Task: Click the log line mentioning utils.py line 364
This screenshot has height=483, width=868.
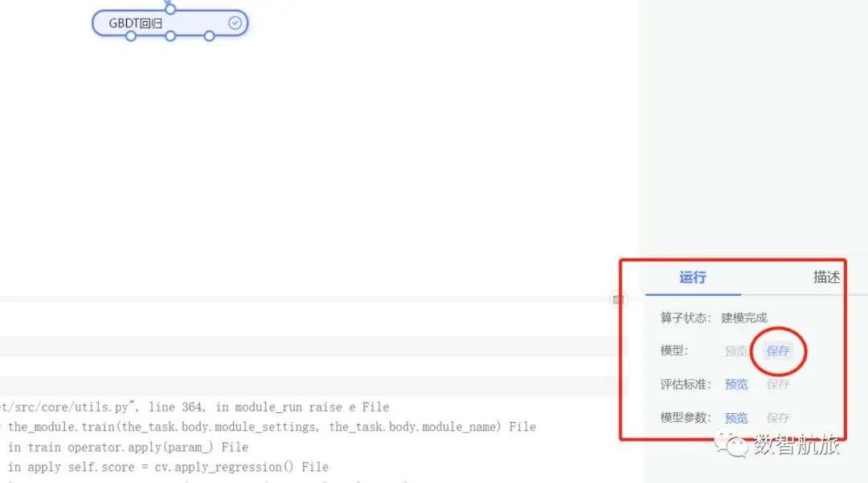Action: 194,407
